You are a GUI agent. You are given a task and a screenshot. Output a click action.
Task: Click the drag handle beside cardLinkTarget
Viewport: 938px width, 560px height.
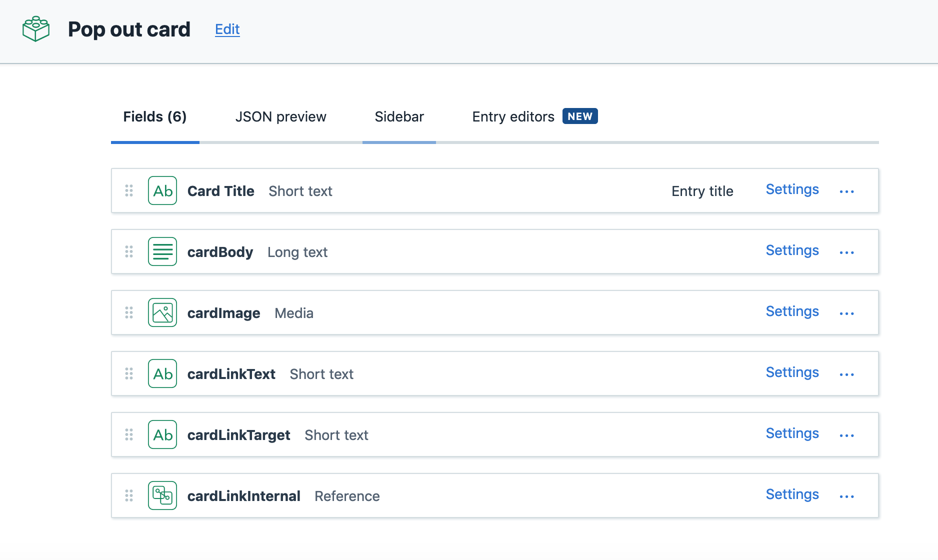(129, 434)
